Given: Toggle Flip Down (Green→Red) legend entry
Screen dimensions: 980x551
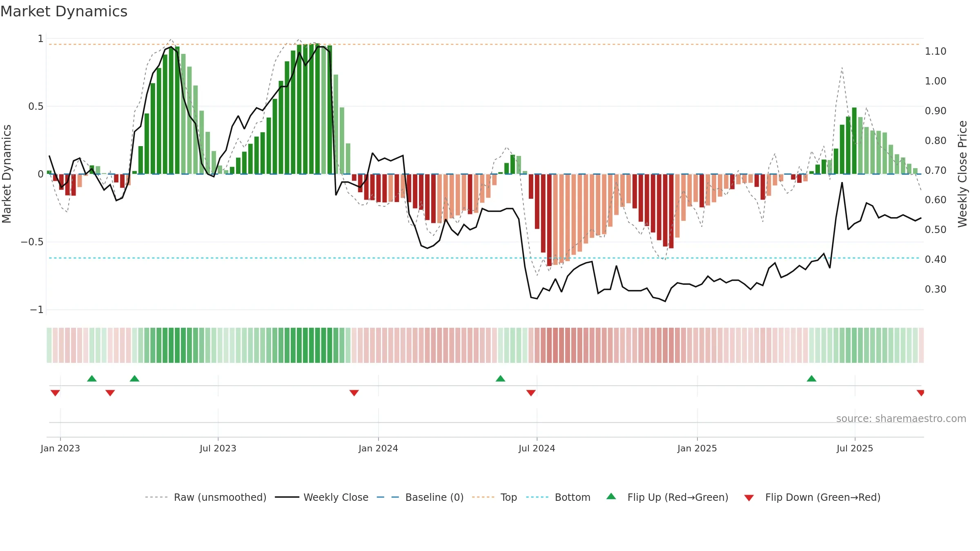Looking at the screenshot, I should (x=812, y=497).
